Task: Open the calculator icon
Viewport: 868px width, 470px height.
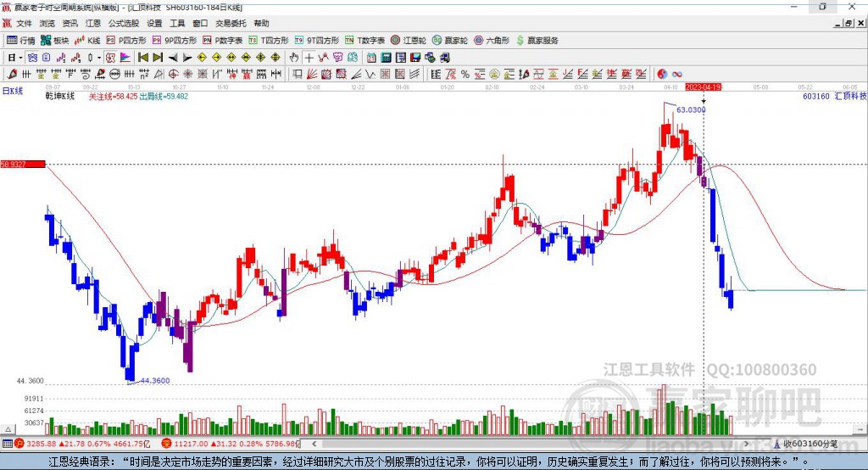Action: coord(386,58)
